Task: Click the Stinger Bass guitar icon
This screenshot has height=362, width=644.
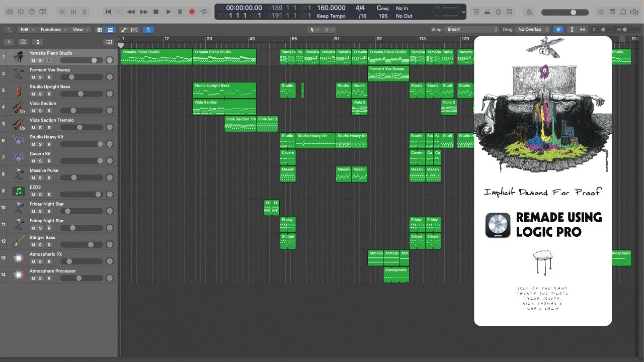Action: (19, 241)
